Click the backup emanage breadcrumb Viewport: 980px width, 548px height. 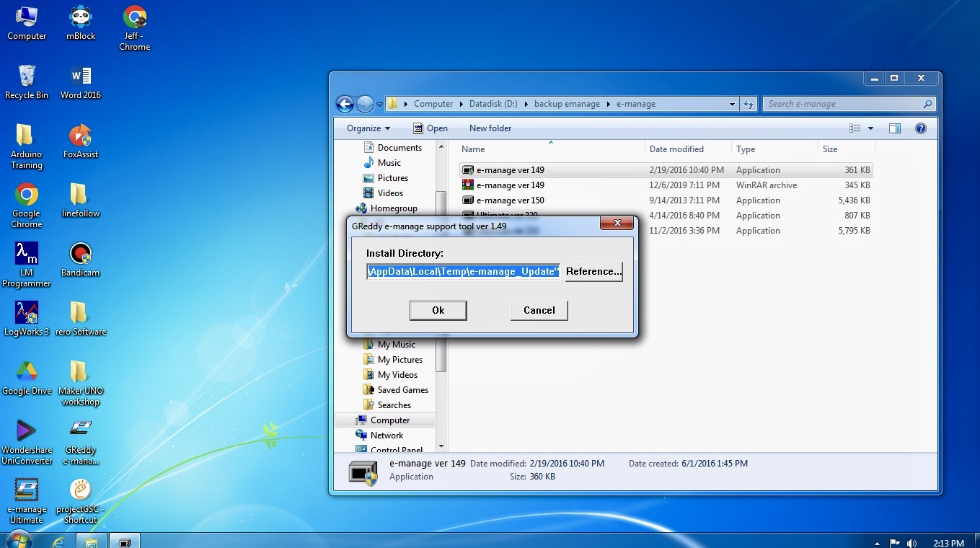click(567, 104)
